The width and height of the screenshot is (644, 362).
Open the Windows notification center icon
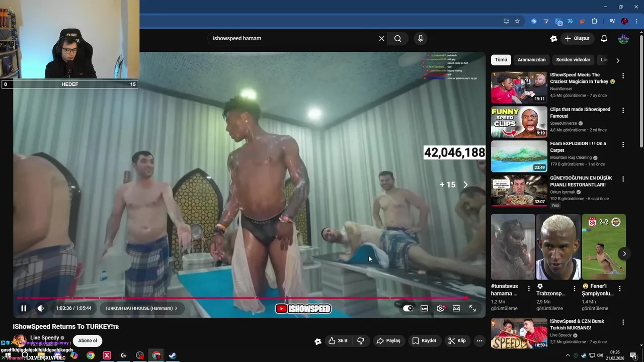point(633,355)
